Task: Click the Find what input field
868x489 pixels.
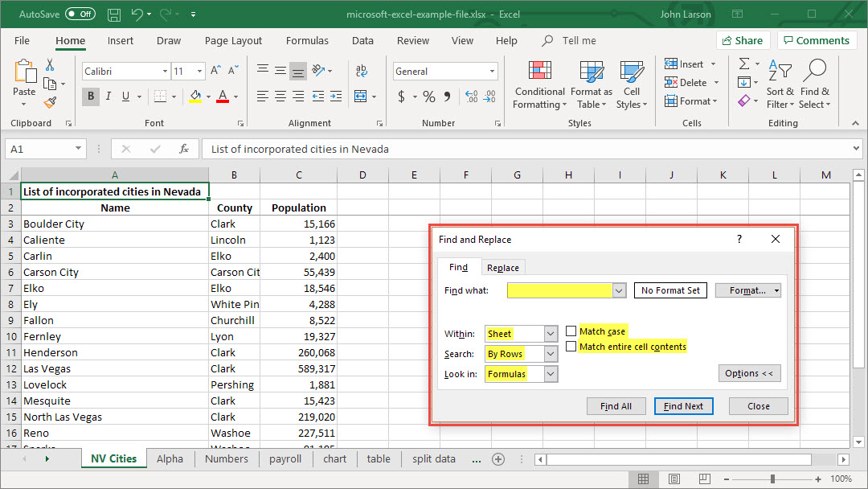Action: 559,290
